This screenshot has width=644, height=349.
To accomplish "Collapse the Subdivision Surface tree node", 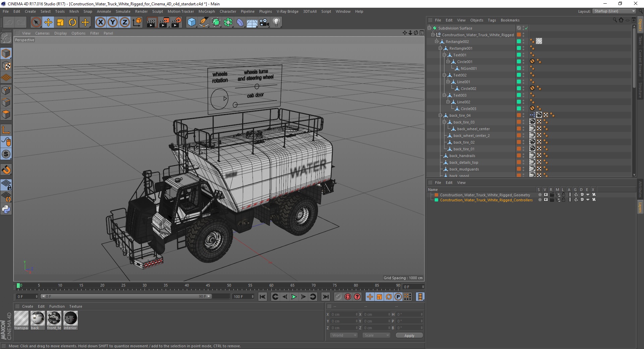I will pyautogui.click(x=429, y=28).
